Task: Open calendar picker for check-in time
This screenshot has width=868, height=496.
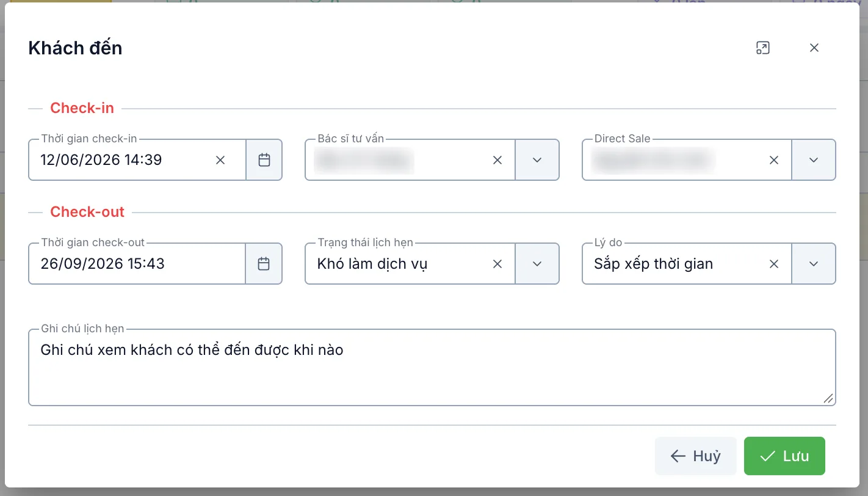Action: click(x=264, y=160)
